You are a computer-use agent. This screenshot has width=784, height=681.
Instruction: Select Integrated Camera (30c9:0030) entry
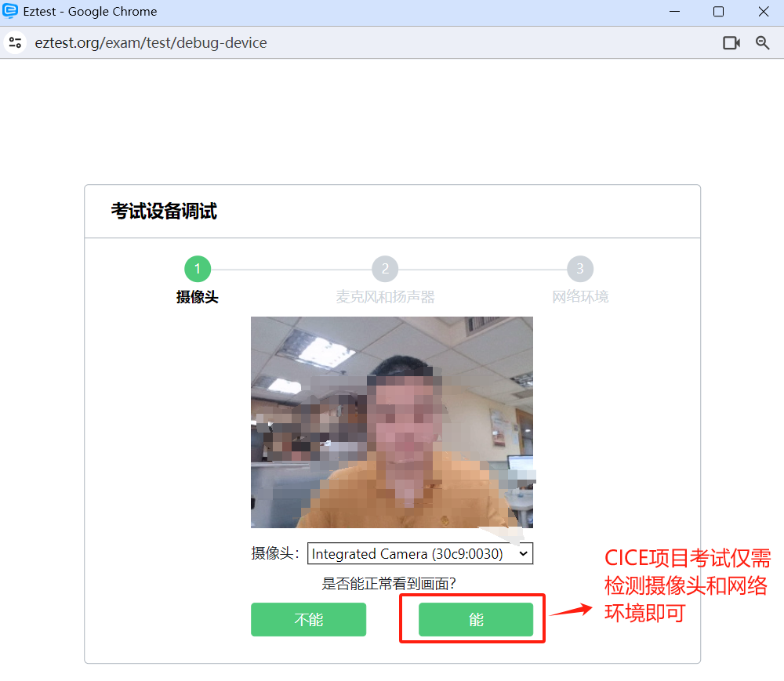coord(408,554)
